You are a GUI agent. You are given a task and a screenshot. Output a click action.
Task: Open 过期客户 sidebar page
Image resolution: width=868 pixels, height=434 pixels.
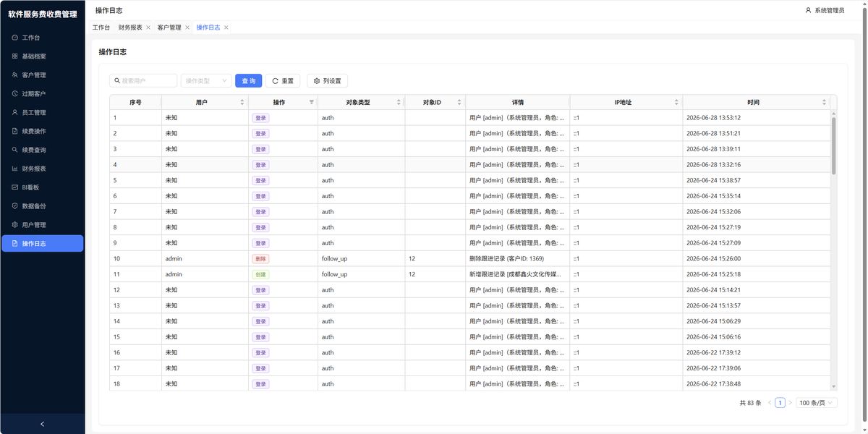coord(42,93)
